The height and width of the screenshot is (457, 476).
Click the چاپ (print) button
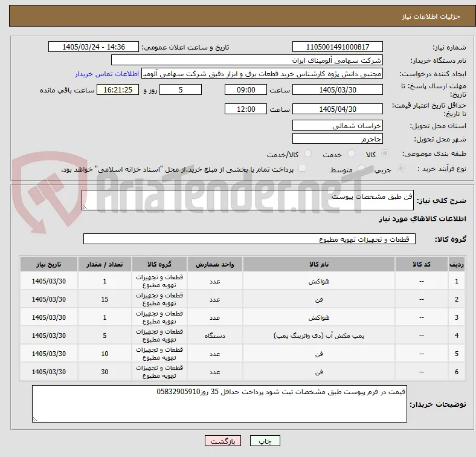(265, 441)
